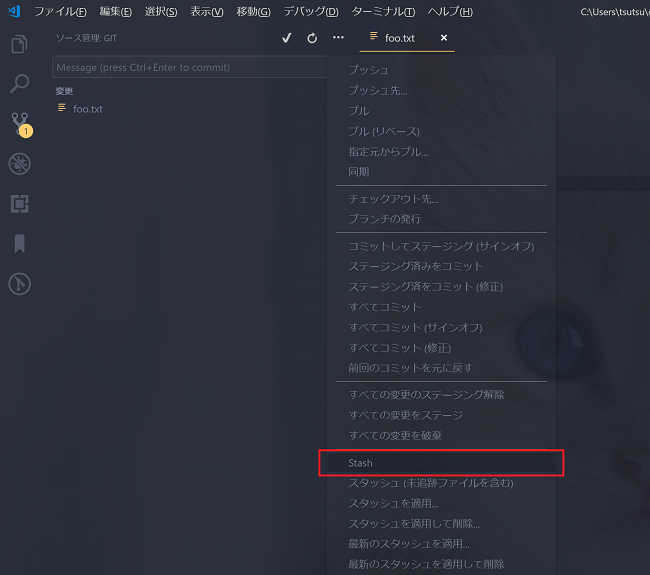Choose 最新のスタッシュを適用... entry

[x=441, y=543]
